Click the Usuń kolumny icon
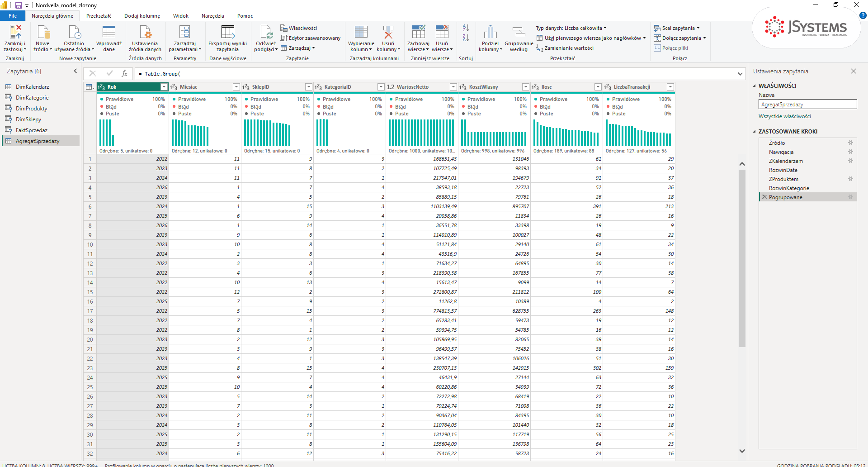868x467 pixels. 388,32
